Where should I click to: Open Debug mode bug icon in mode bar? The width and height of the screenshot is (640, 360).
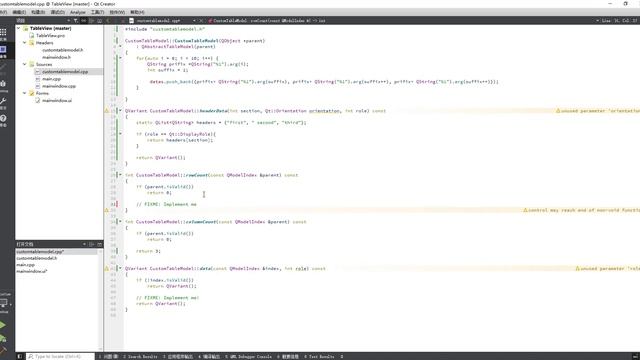point(3,84)
